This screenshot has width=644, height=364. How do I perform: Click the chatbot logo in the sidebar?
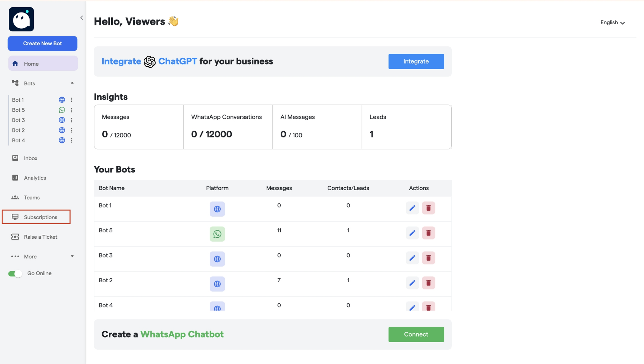click(x=21, y=19)
